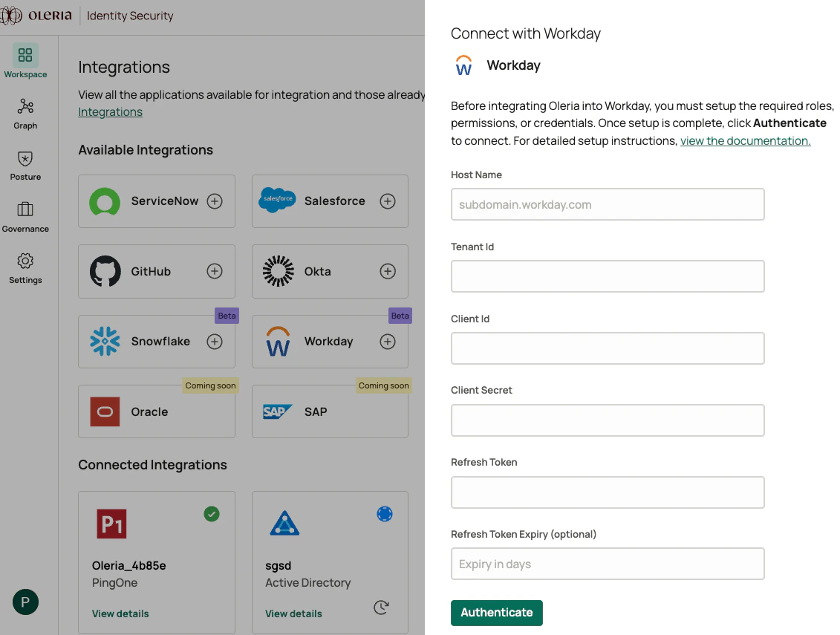Screen dimensions: 840x635
Task: Click the Refresh Token Expiry field
Action: click(x=608, y=564)
